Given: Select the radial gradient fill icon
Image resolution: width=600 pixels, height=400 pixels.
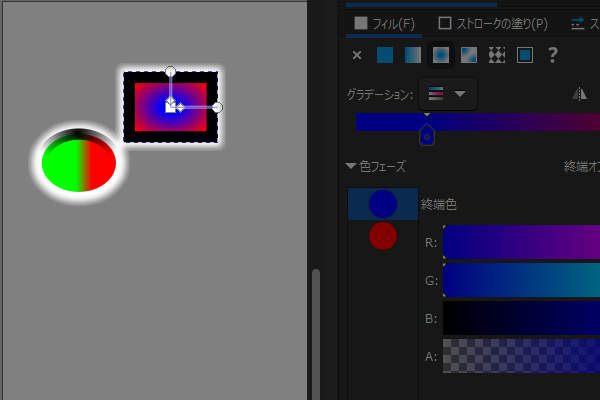Looking at the screenshot, I should [441, 55].
